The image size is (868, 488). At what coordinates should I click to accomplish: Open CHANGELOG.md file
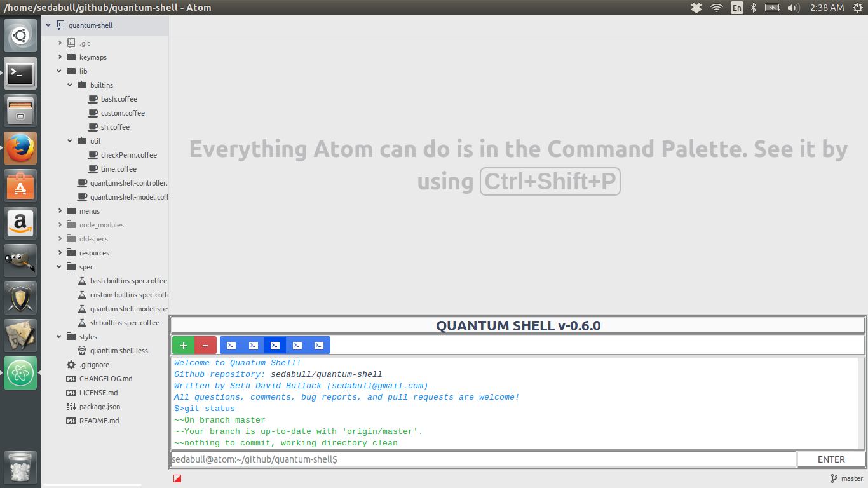(x=105, y=379)
